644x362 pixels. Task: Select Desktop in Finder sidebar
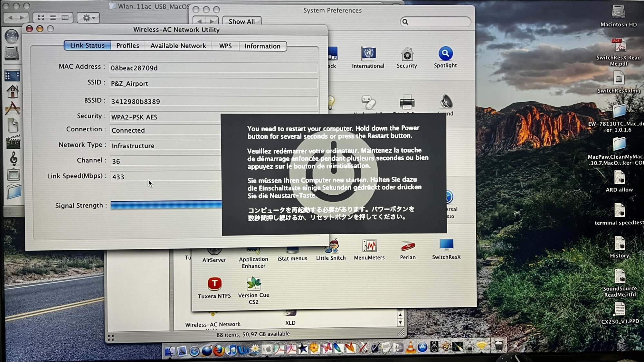(12, 75)
